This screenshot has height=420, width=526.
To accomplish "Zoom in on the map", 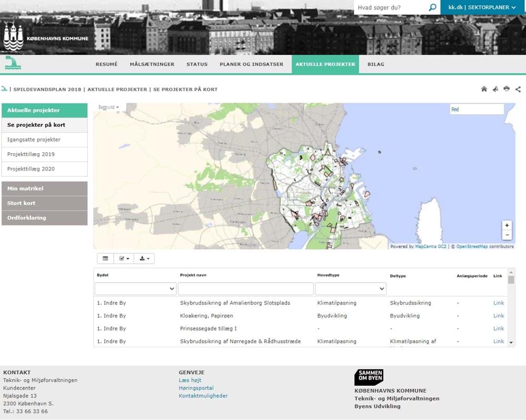I will [507, 225].
